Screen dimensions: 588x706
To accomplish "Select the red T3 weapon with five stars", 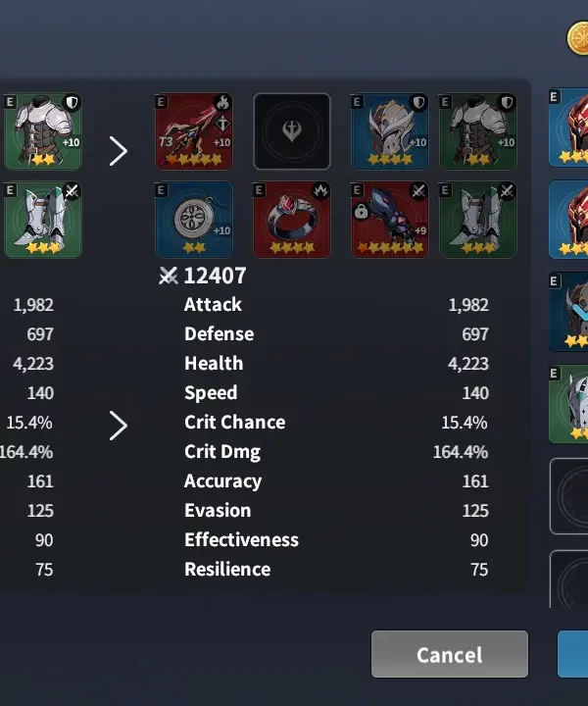I will pyautogui.click(x=194, y=131).
